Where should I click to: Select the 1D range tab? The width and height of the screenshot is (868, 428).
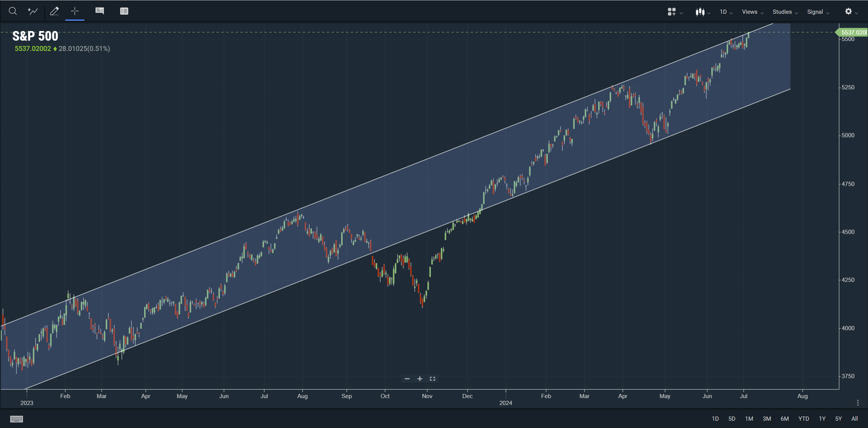[x=715, y=419]
